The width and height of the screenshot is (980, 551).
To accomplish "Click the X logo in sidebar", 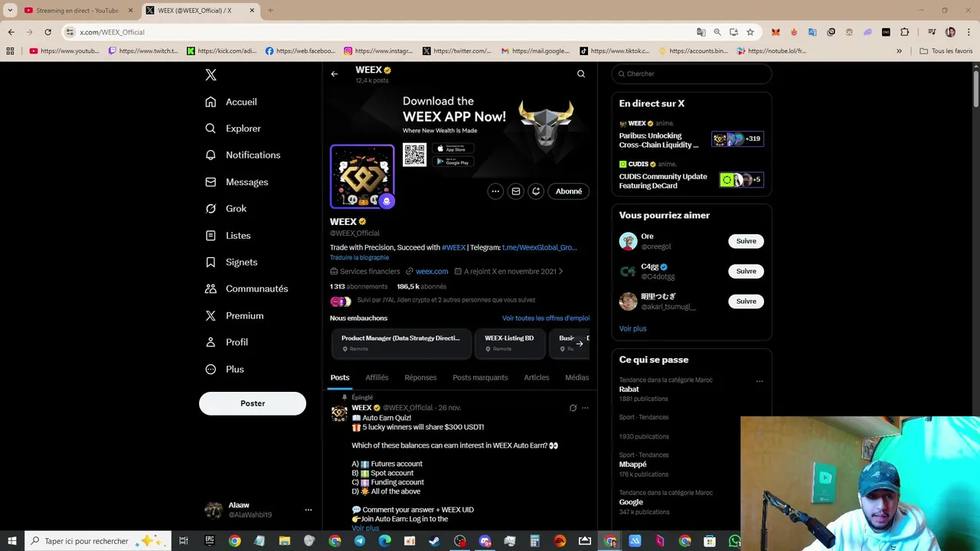I will 211,74.
